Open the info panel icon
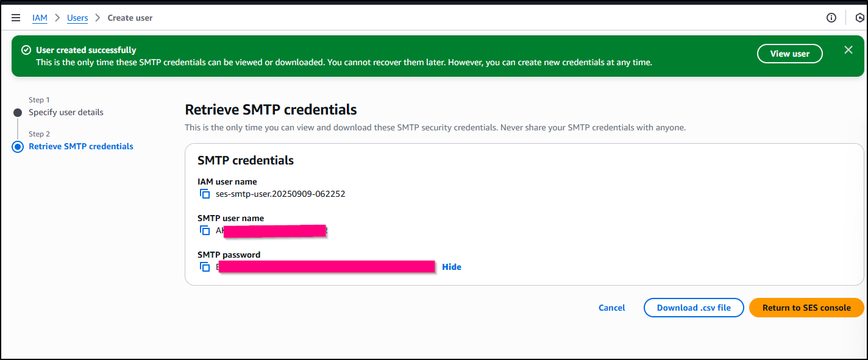 831,18
